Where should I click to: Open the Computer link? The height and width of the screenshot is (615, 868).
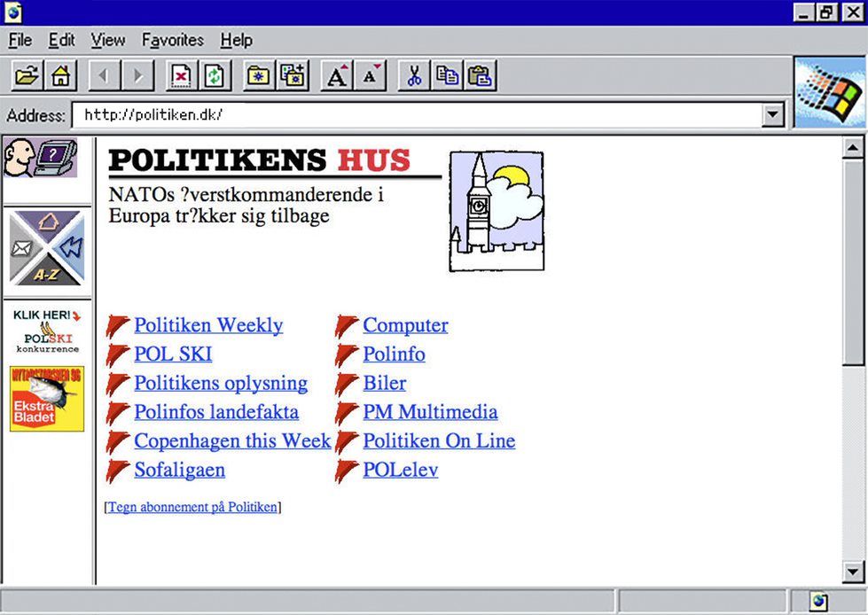point(406,325)
